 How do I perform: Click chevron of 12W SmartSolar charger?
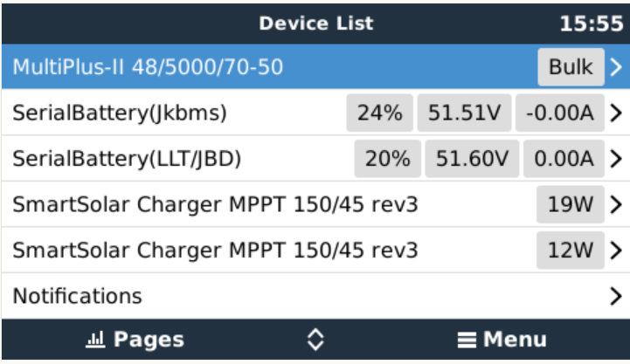tap(616, 251)
